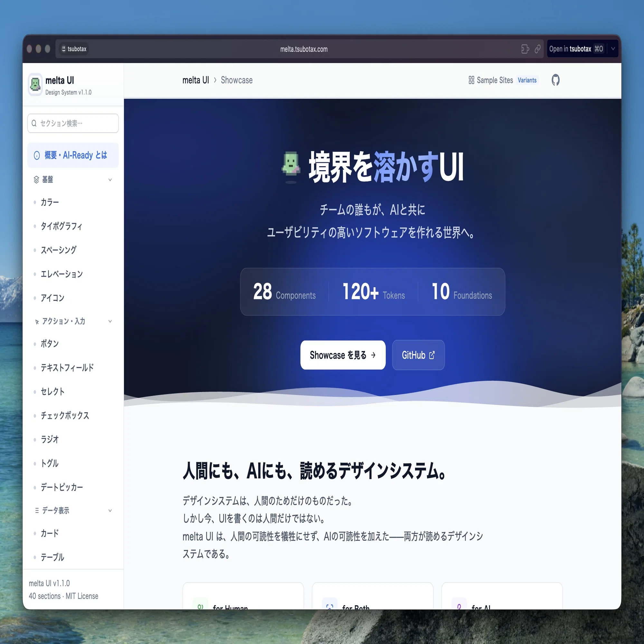
Task: Click the Sample Sites grid icon
Action: pyautogui.click(x=471, y=80)
